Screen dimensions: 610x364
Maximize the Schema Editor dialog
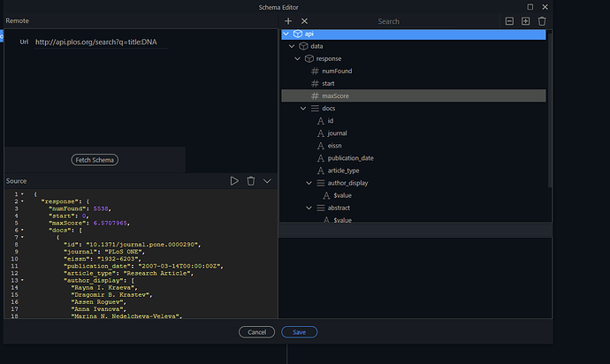[x=530, y=7]
